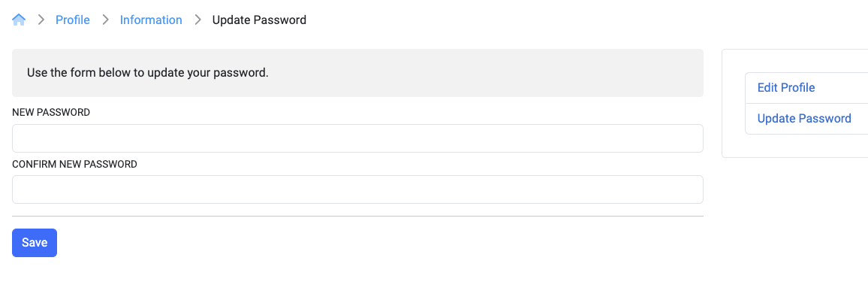This screenshot has height=306, width=868.
Task: Click the horizontal divider above Save
Action: 357,217
